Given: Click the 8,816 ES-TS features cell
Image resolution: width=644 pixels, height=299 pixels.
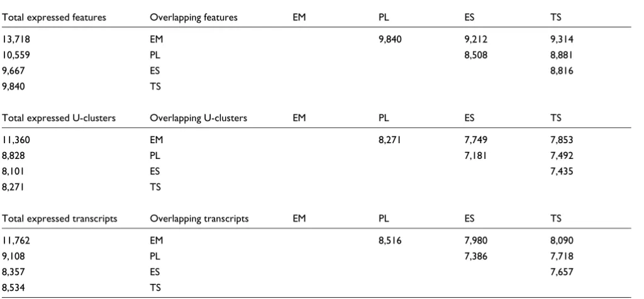Looking at the screenshot, I should [562, 70].
